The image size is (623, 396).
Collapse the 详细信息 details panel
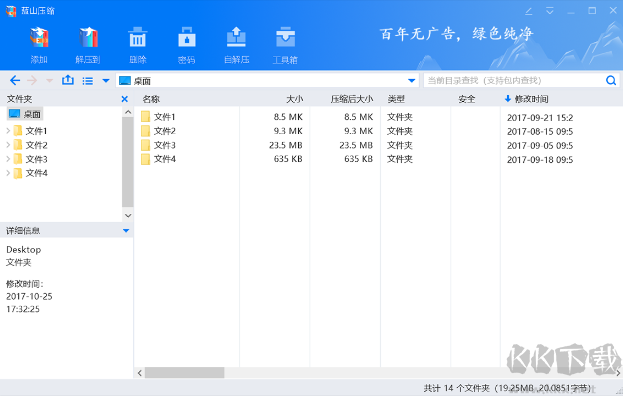[126, 230]
